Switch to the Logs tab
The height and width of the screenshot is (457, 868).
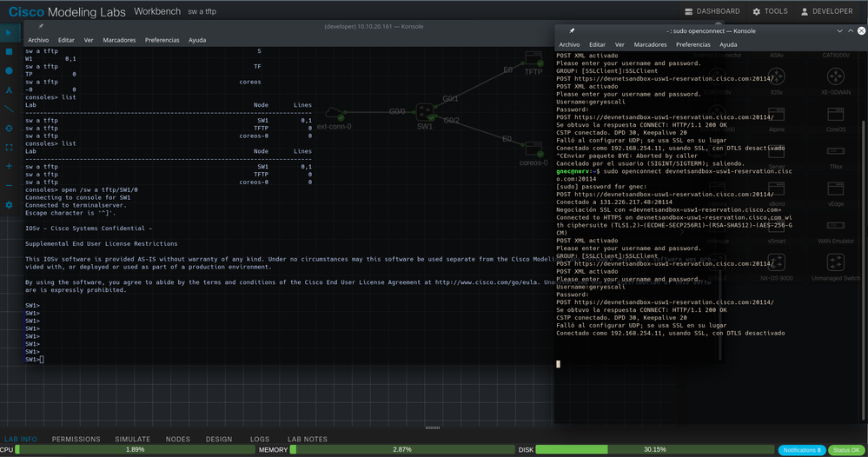pos(260,439)
